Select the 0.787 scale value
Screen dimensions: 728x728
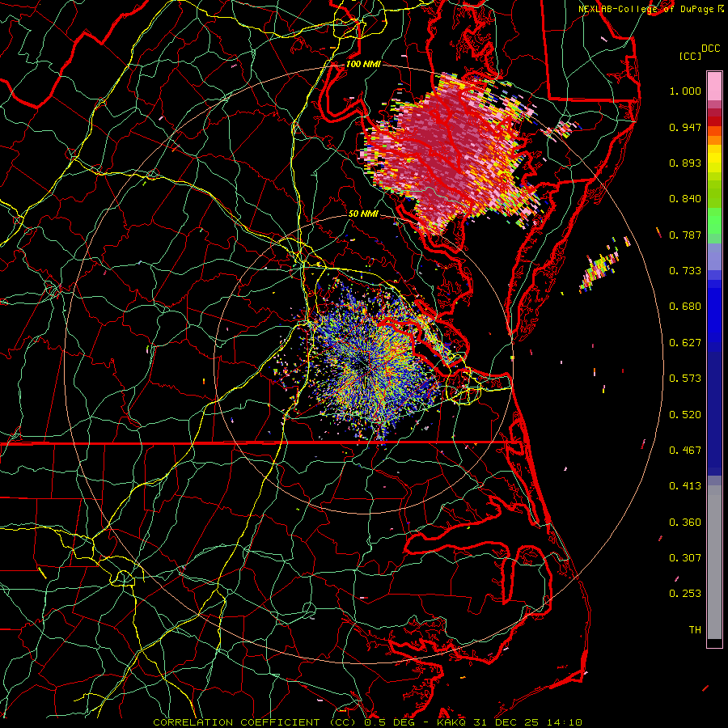point(685,235)
